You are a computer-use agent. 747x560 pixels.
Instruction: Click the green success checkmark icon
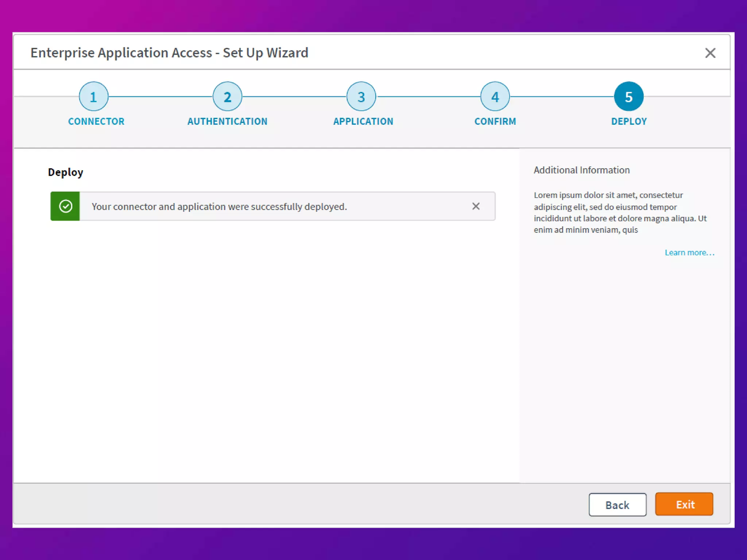65,206
